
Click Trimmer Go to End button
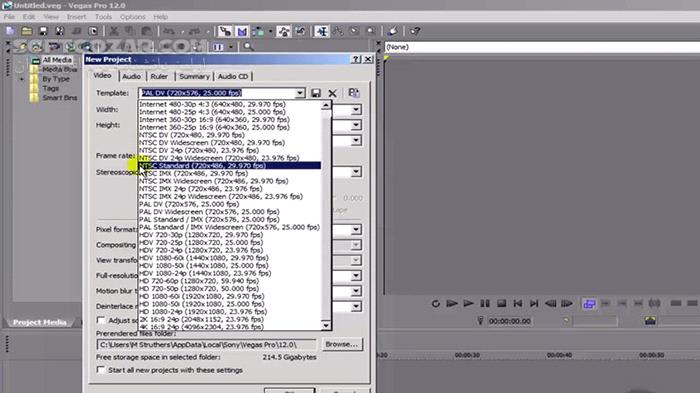click(x=534, y=304)
